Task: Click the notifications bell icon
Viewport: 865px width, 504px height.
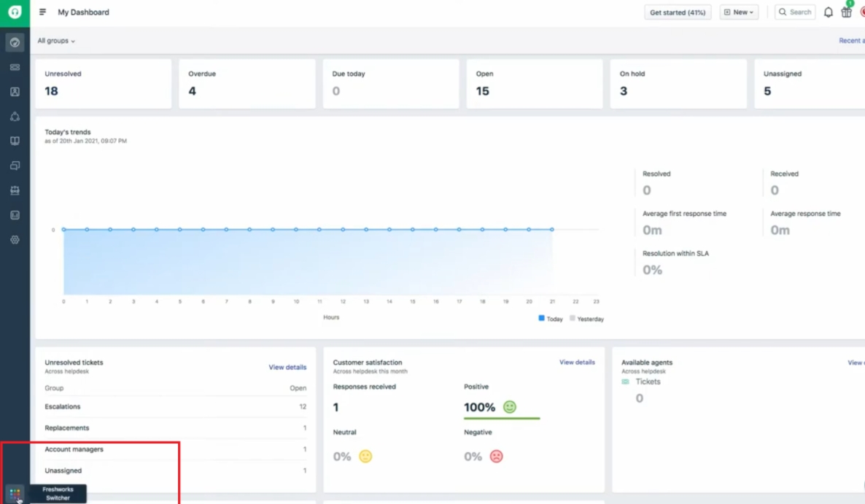Action: point(828,12)
